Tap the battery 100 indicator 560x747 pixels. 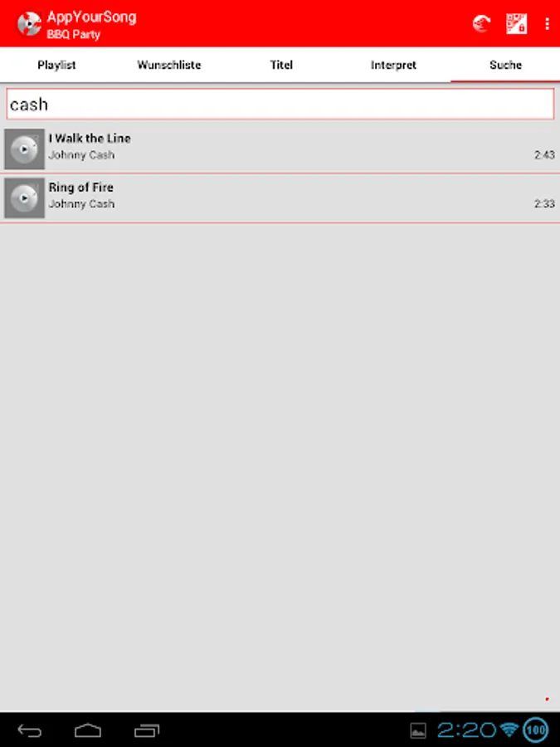(x=536, y=730)
